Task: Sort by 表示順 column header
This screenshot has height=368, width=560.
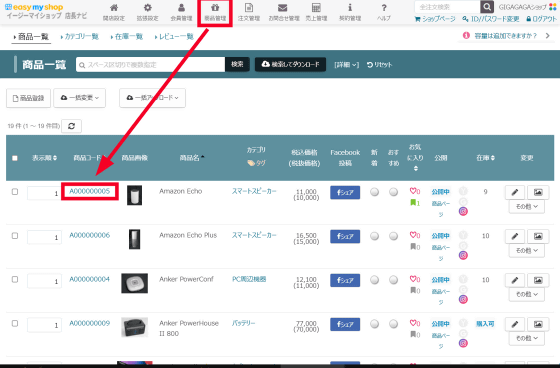Action: pos(44,158)
